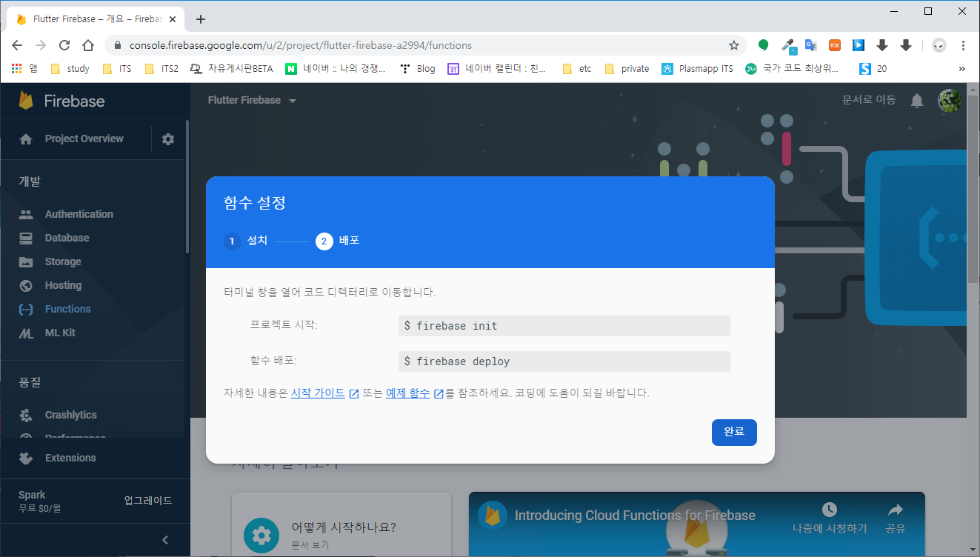Open the 예제 함수 link

407,393
